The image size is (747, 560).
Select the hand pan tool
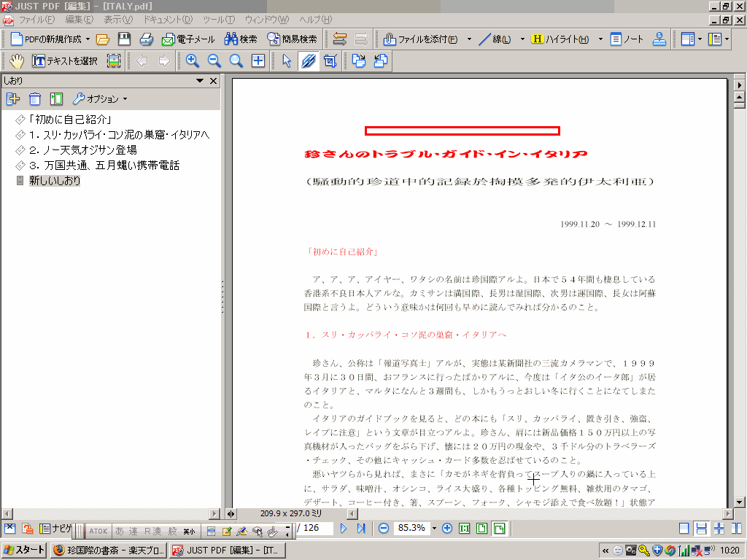[x=17, y=61]
